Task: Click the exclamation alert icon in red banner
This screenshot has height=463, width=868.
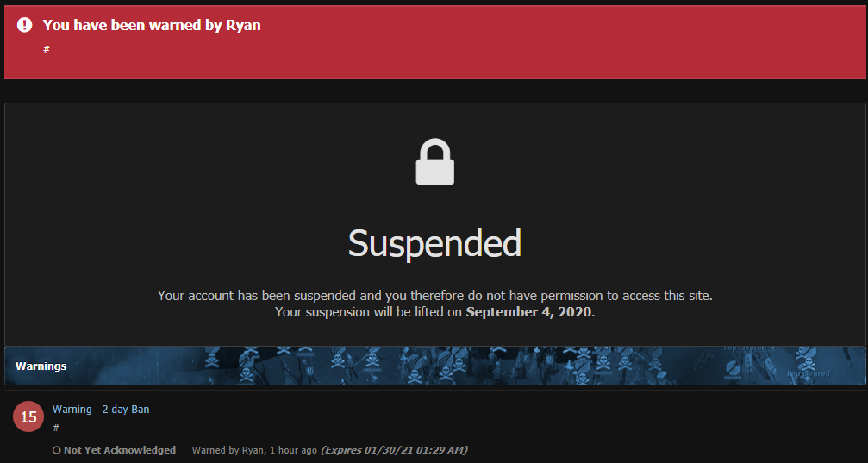Action: [x=24, y=25]
